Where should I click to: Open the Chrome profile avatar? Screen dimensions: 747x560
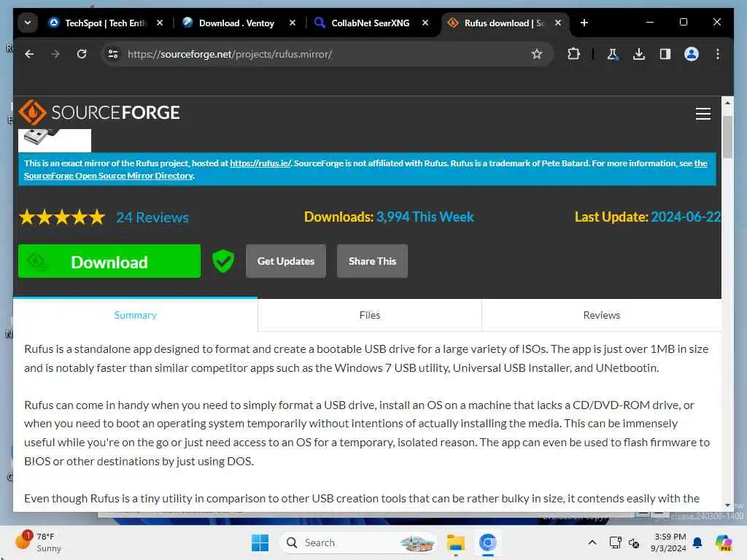coord(692,54)
